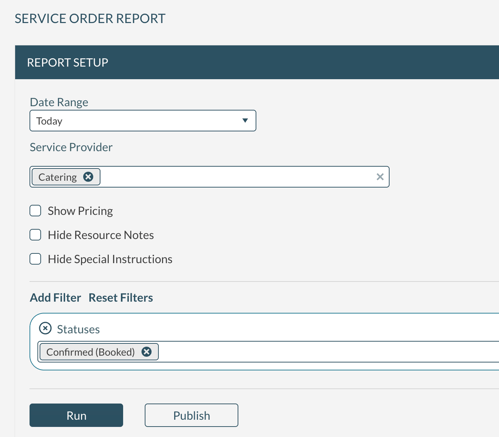Tick the Hide Resource Notes checkbox
Screen dimensions: 499x437
coord(35,235)
